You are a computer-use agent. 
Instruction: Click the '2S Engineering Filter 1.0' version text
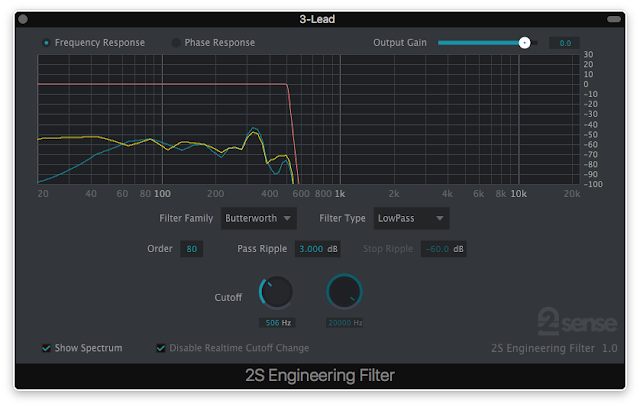[x=554, y=348]
